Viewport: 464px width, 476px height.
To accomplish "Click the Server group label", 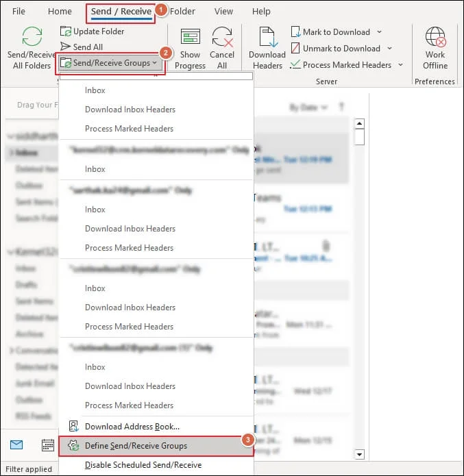I will (x=326, y=82).
